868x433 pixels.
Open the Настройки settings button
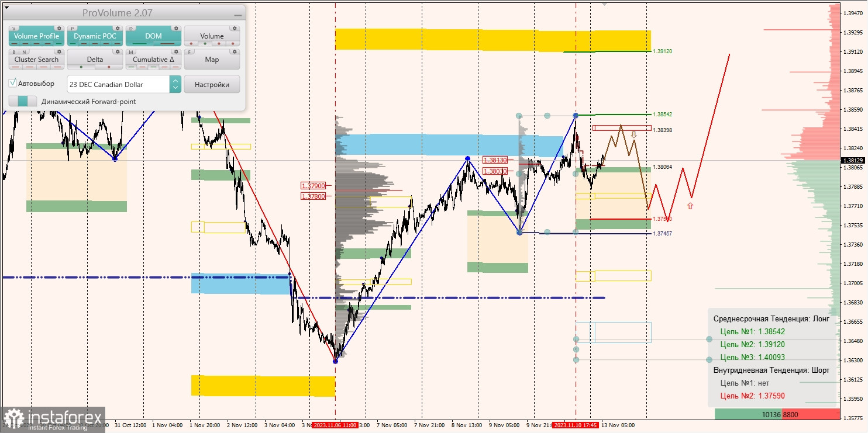tap(212, 84)
